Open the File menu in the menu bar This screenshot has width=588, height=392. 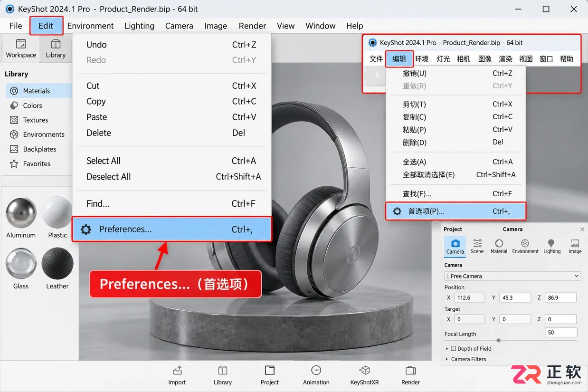[16, 26]
